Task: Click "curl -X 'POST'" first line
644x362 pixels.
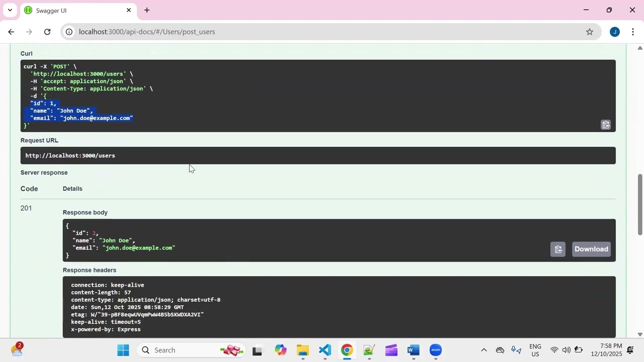Action: pyautogui.click(x=50, y=66)
